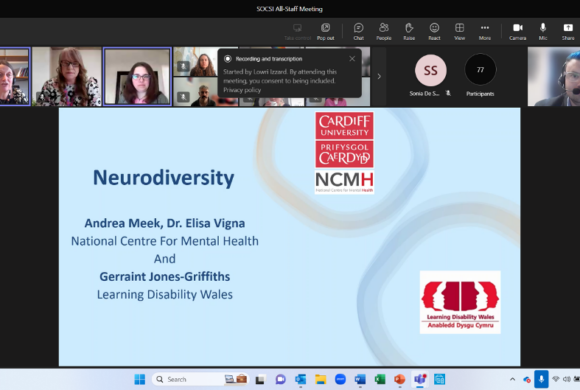The width and height of the screenshot is (580, 390).
Task: Show hidden system tray icons
Action: pos(512,379)
